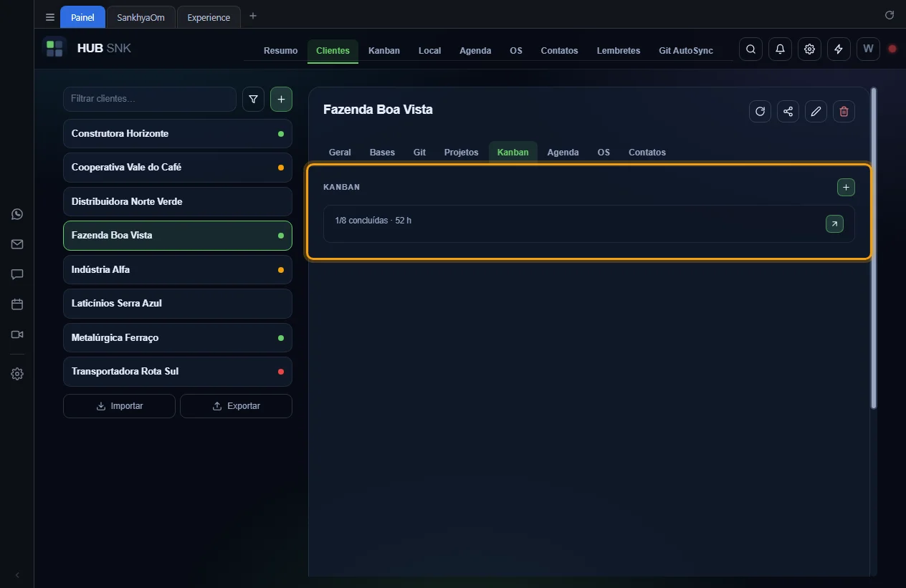Open the top navigation Agenda item
This screenshot has width=906, height=588.
click(475, 51)
